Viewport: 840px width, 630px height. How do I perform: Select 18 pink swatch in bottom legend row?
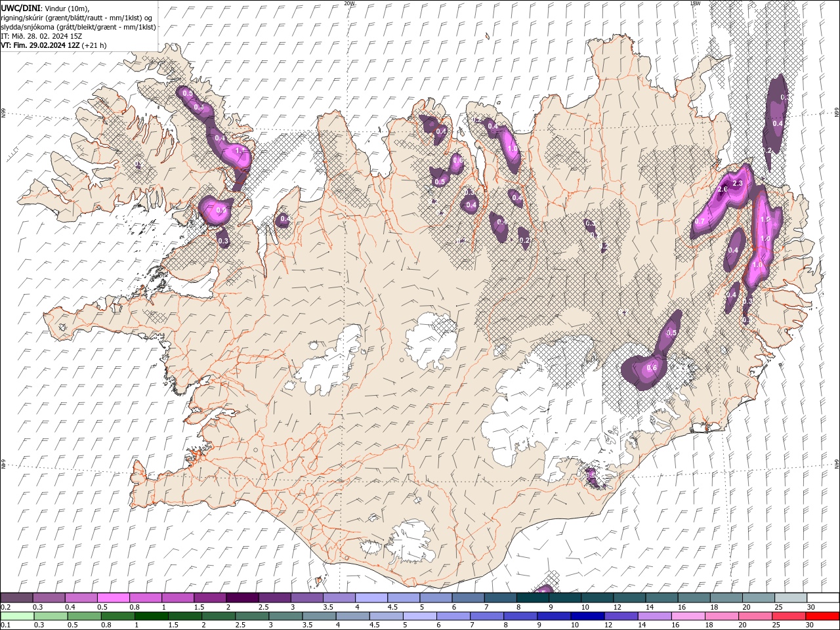pos(721,616)
